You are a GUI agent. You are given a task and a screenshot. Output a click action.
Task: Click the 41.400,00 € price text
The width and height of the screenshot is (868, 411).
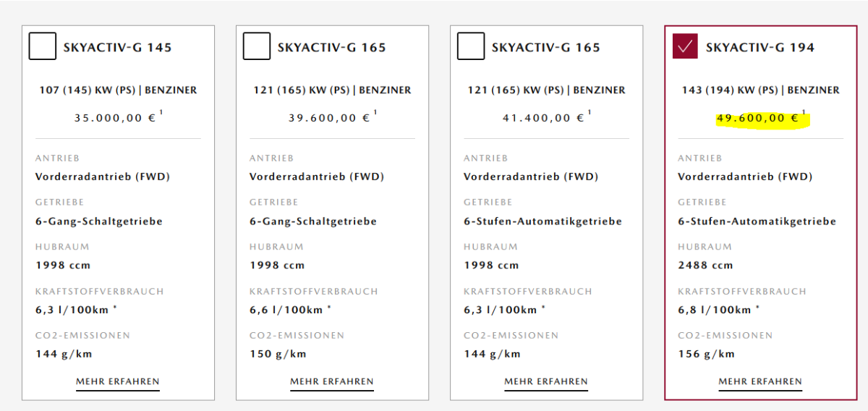(544, 118)
